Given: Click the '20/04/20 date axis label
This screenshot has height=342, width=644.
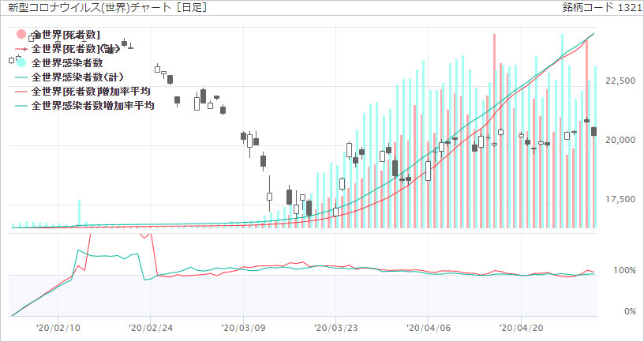Looking at the screenshot, I should (x=521, y=329).
